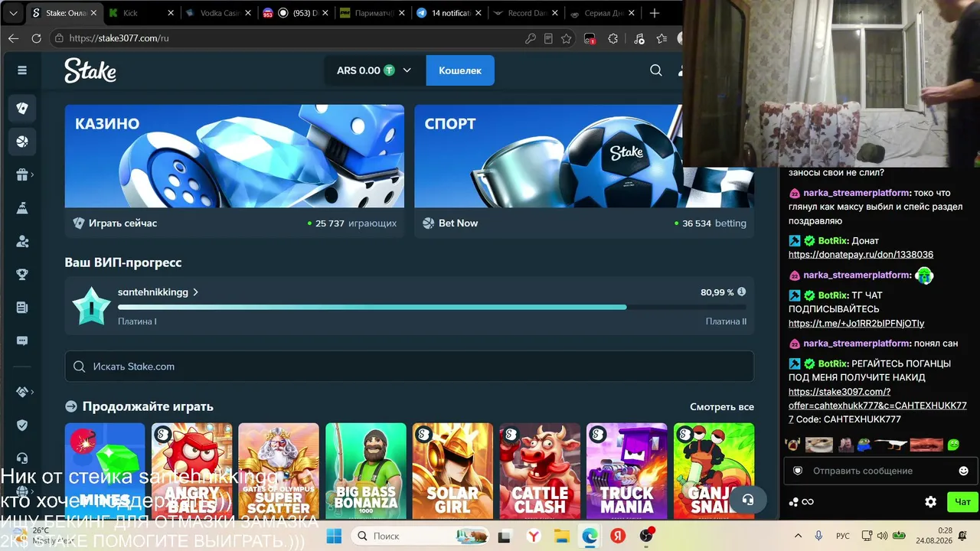Open browser extensions puzzle icon
980x551 pixels.
(613, 38)
